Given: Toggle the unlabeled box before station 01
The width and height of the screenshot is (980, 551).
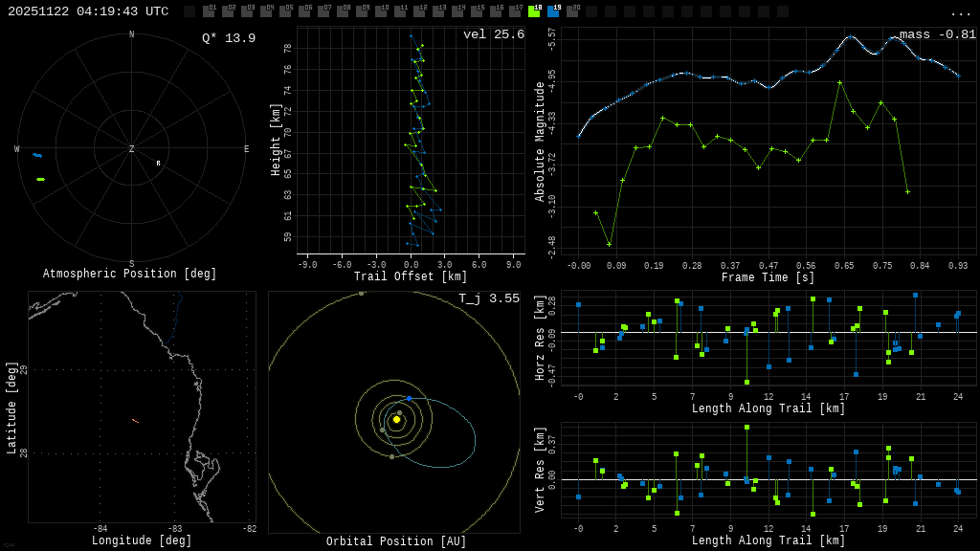Looking at the screenshot, I should click(189, 11).
